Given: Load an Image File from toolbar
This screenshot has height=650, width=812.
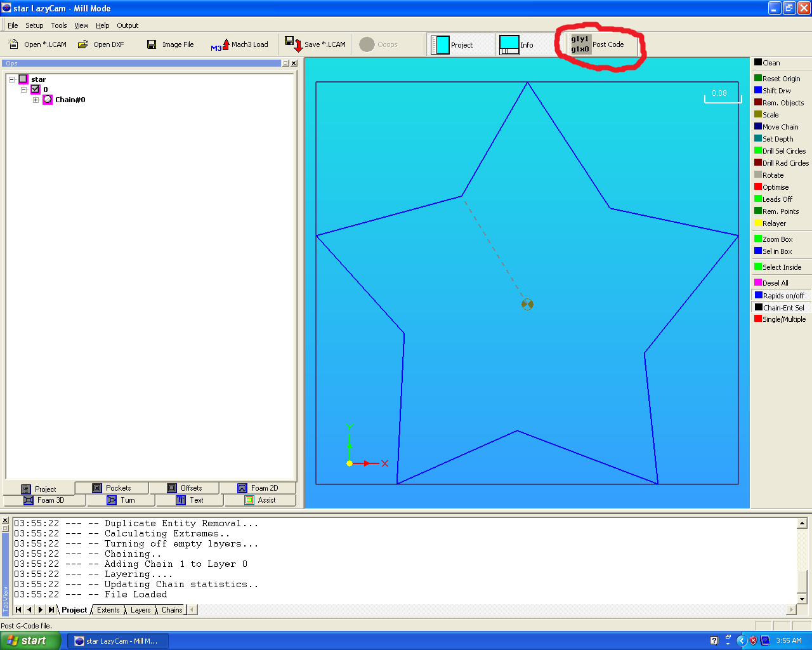Looking at the screenshot, I should pyautogui.click(x=170, y=44).
